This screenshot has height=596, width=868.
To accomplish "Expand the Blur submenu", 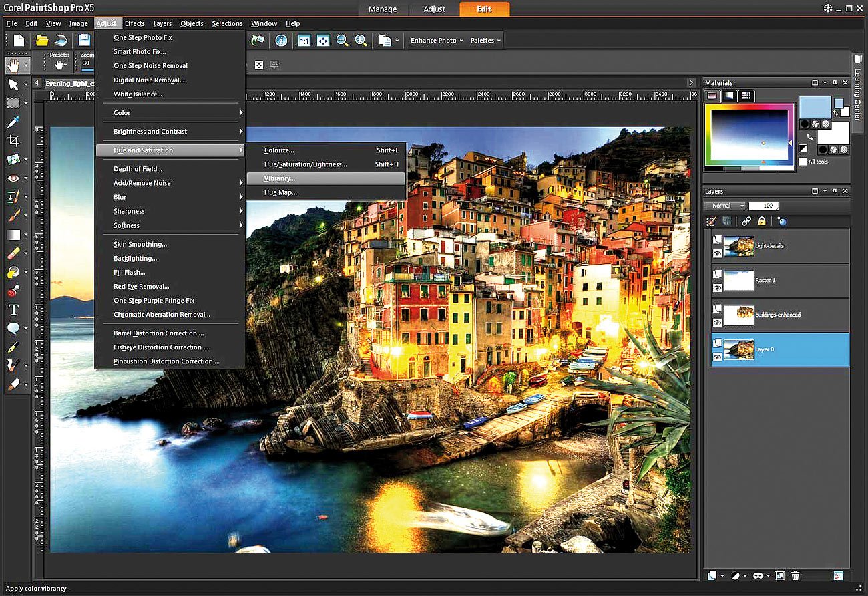I will pyautogui.click(x=170, y=197).
